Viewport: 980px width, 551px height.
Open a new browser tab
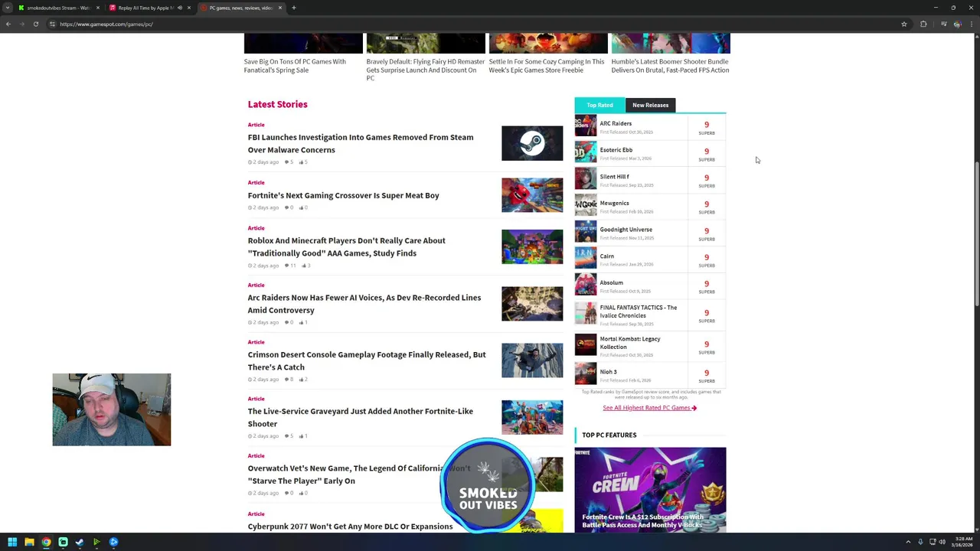(294, 8)
